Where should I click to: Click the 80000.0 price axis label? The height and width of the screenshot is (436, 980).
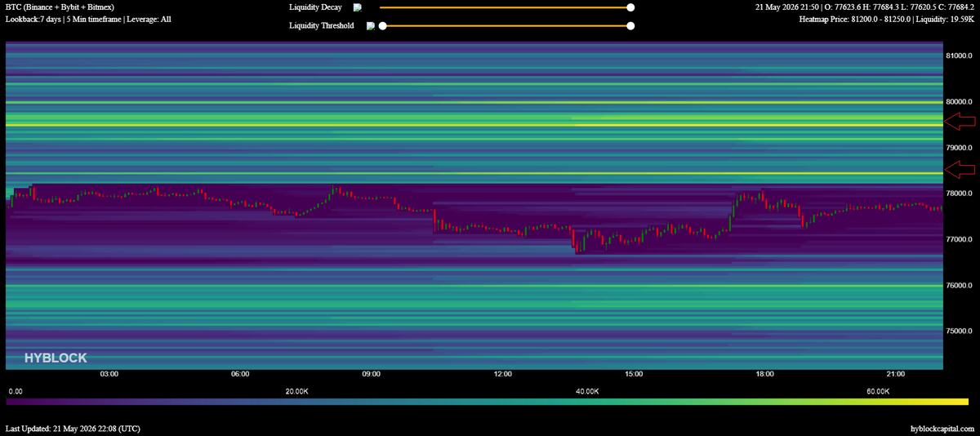click(x=960, y=102)
